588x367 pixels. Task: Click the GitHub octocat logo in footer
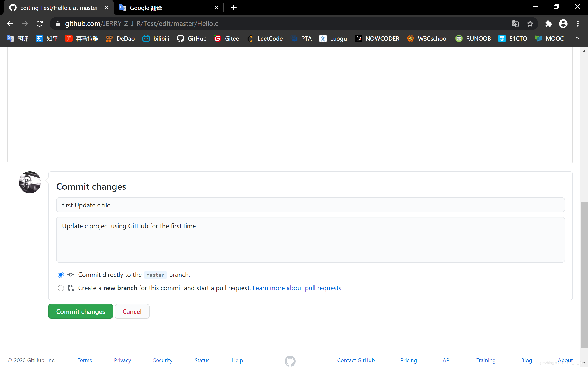click(x=290, y=360)
